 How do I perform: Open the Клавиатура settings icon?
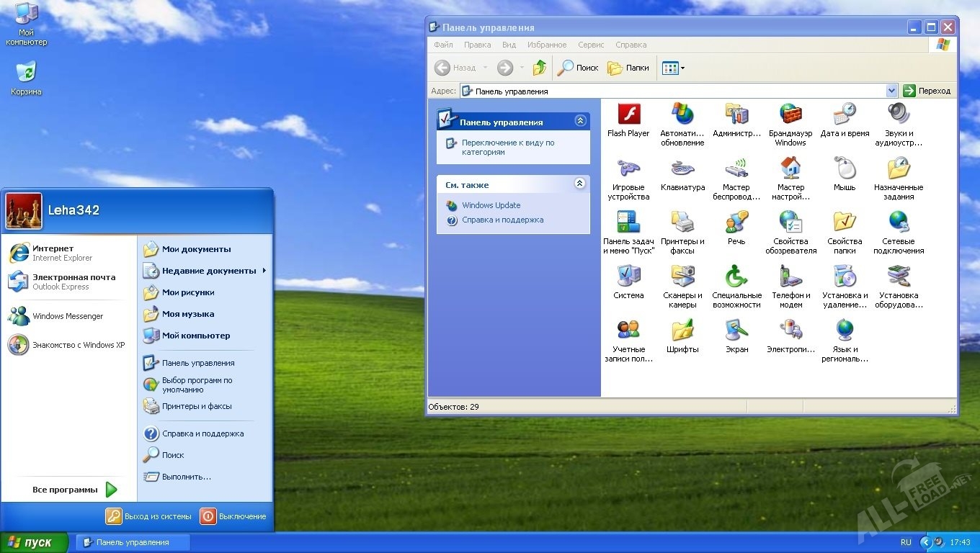click(x=682, y=169)
